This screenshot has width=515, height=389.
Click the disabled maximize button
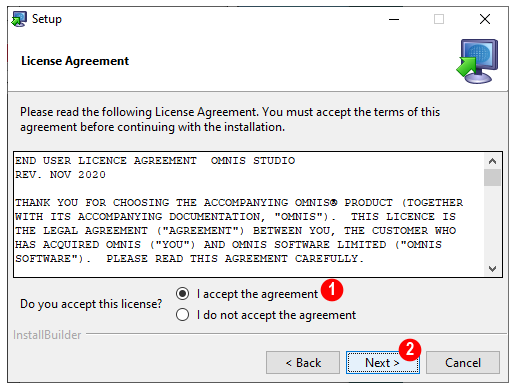tap(439, 19)
